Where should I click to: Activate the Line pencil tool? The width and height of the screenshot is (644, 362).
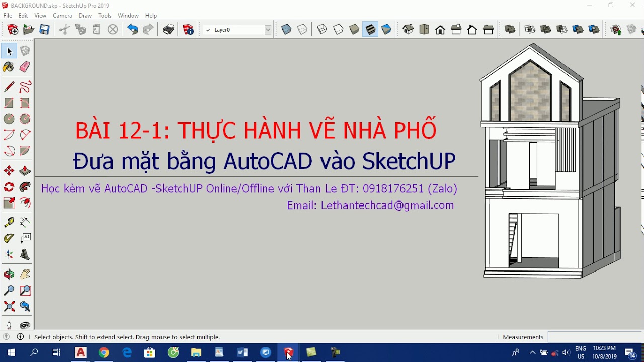pyautogui.click(x=9, y=86)
